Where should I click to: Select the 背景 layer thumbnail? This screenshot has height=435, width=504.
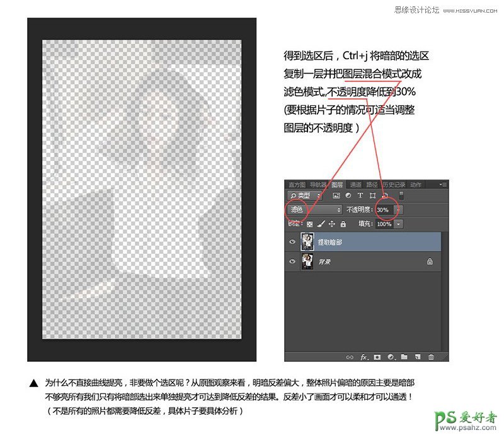click(308, 262)
